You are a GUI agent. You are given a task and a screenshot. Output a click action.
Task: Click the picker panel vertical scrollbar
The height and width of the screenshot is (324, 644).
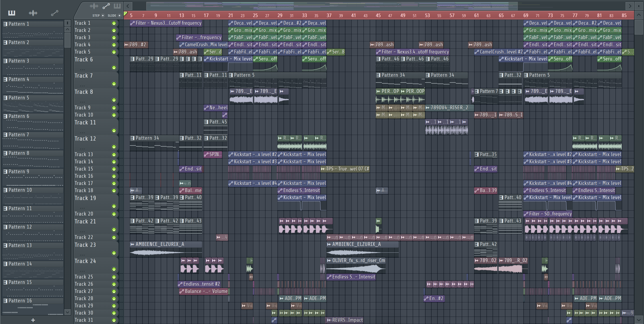tap(67, 40)
